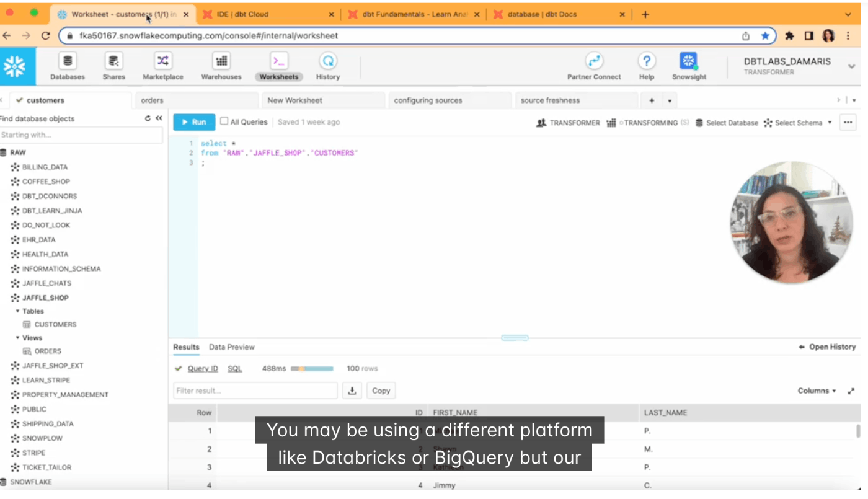This screenshot has width=868, height=499.
Task: Focus the Filter result input
Action: click(x=255, y=391)
